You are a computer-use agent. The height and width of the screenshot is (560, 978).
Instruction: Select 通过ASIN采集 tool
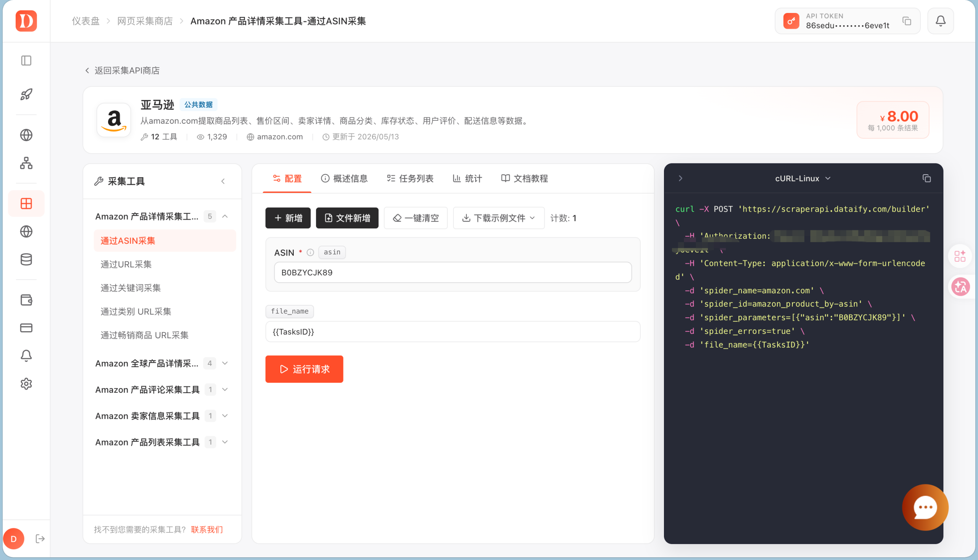tap(165, 241)
